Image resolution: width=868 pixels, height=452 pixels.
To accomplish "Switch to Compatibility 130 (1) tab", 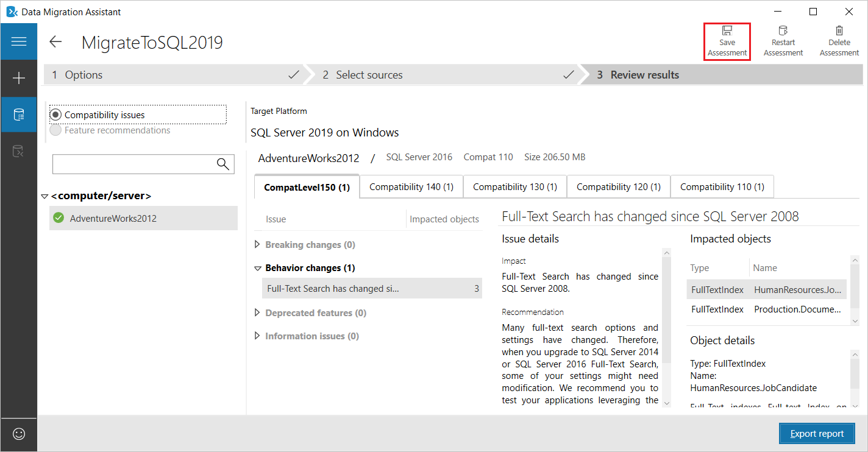I will point(515,187).
